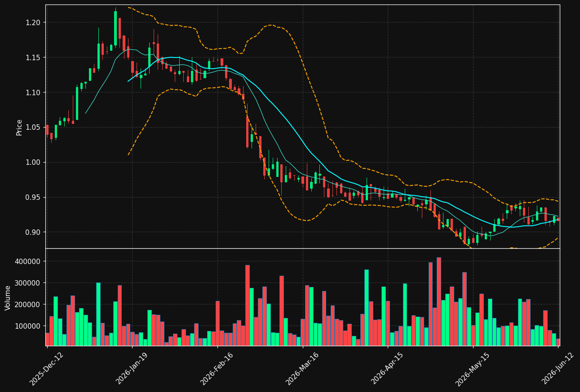Click the 1.00 price axis value

pos(33,163)
